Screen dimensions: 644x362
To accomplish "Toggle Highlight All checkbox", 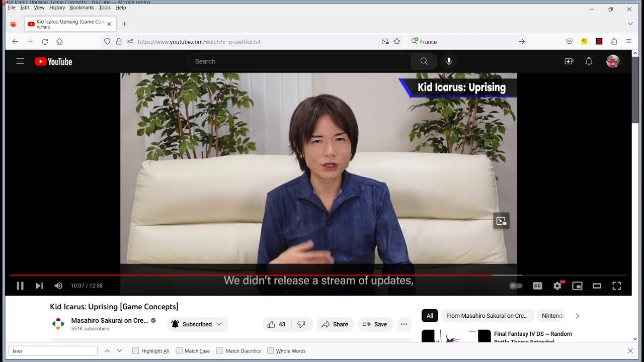I will click(x=135, y=351).
